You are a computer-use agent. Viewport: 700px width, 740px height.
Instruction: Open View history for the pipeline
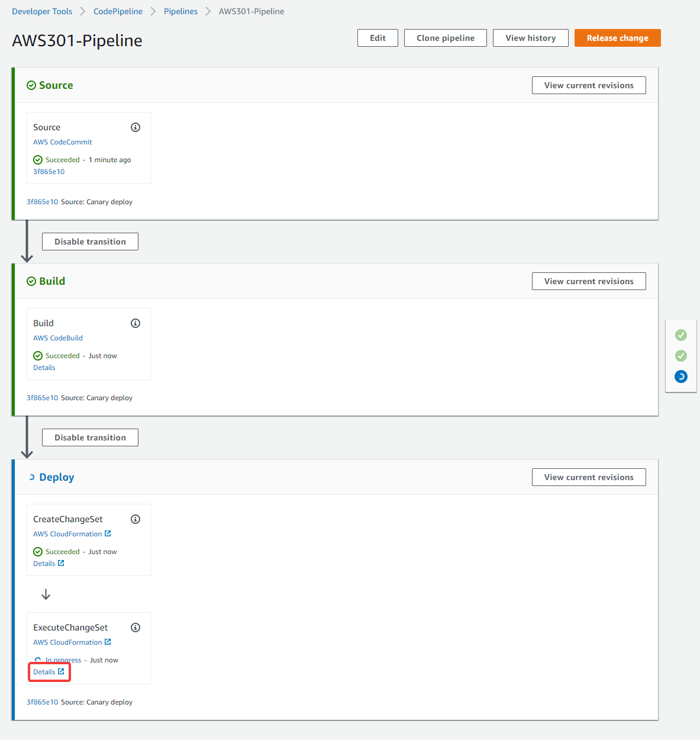tap(531, 38)
